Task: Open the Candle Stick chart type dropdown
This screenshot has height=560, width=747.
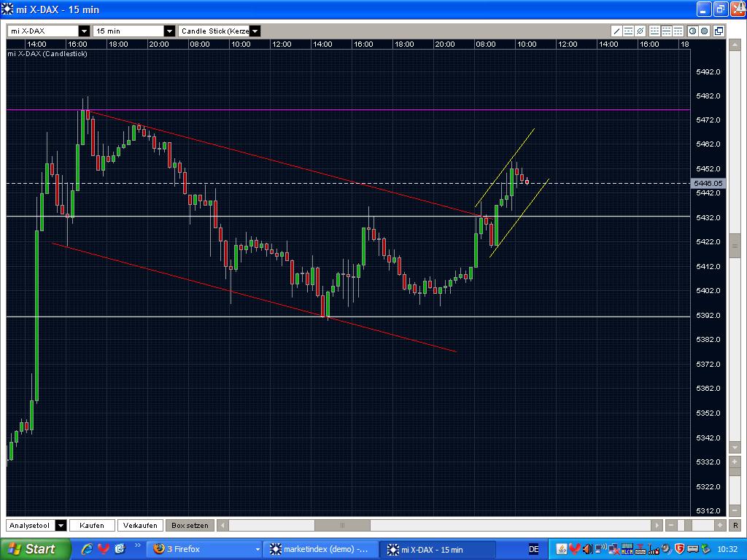Action: pos(220,31)
